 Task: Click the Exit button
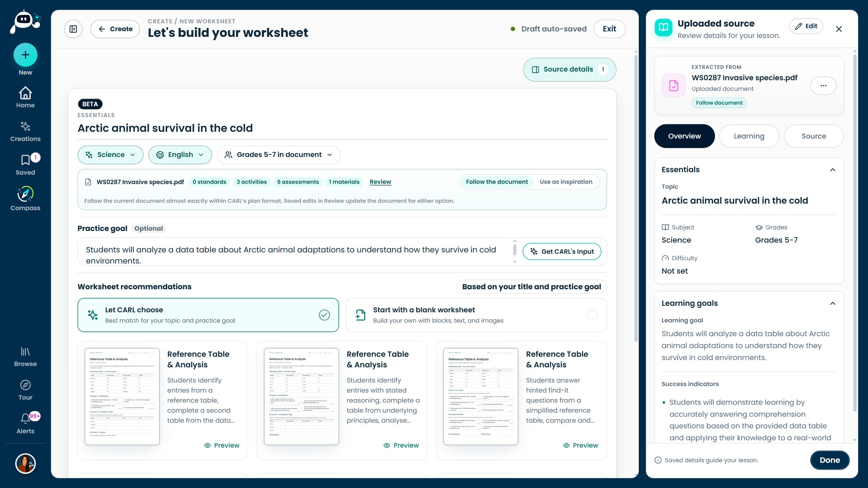[x=609, y=29]
